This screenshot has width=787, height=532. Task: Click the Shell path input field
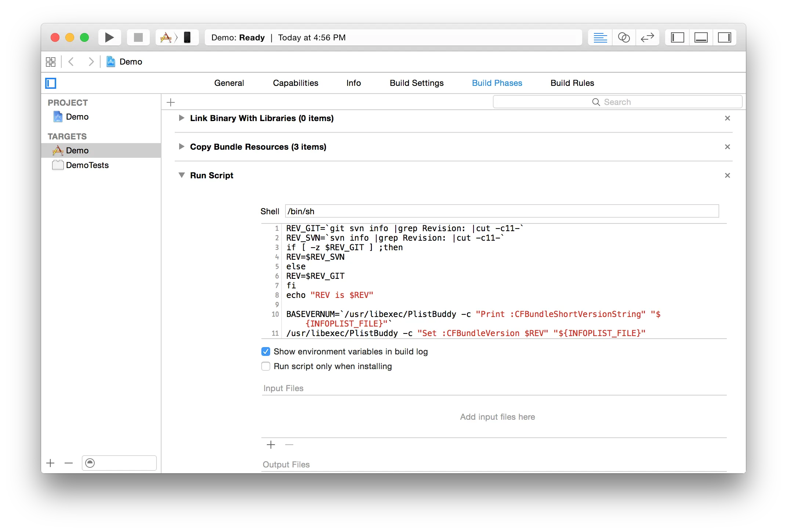coord(501,211)
